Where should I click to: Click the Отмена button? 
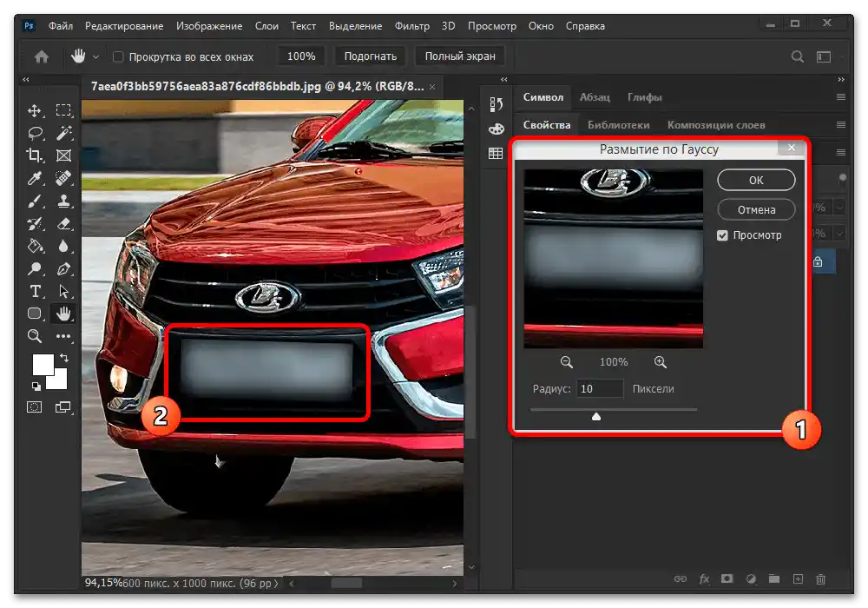click(756, 209)
